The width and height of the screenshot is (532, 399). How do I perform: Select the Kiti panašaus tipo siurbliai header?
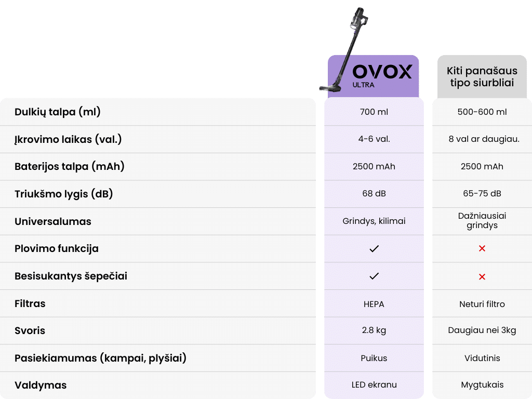(x=482, y=76)
